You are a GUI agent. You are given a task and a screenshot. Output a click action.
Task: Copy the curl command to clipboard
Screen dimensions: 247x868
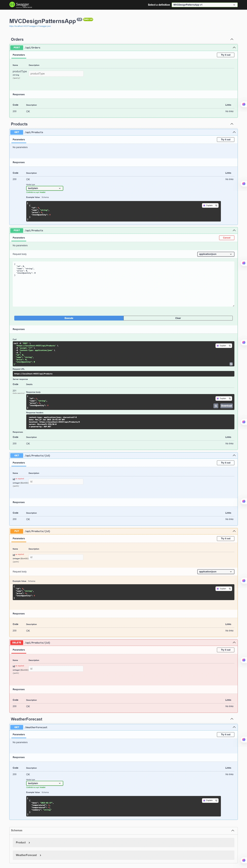pyautogui.click(x=231, y=364)
